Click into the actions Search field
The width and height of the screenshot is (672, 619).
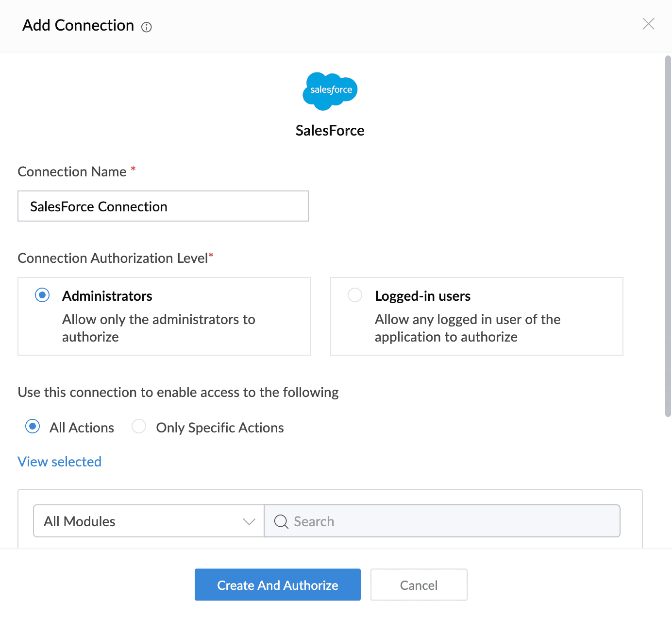pyautogui.click(x=442, y=521)
